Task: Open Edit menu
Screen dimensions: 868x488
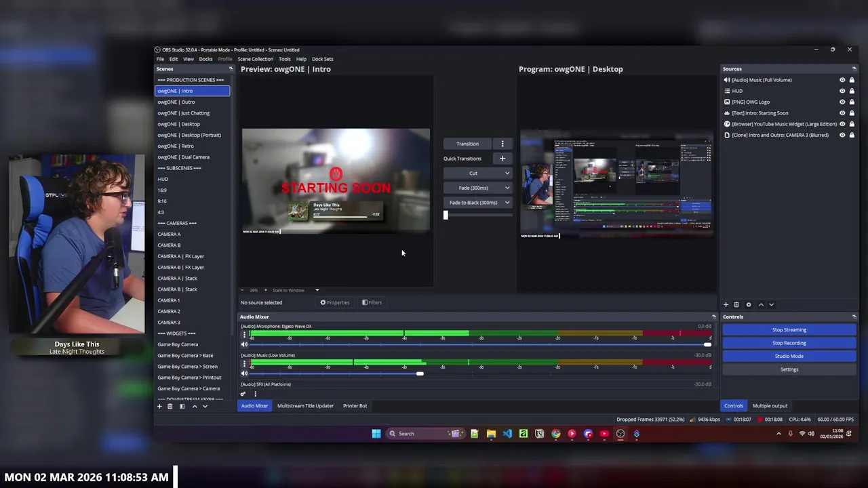Action: click(174, 59)
